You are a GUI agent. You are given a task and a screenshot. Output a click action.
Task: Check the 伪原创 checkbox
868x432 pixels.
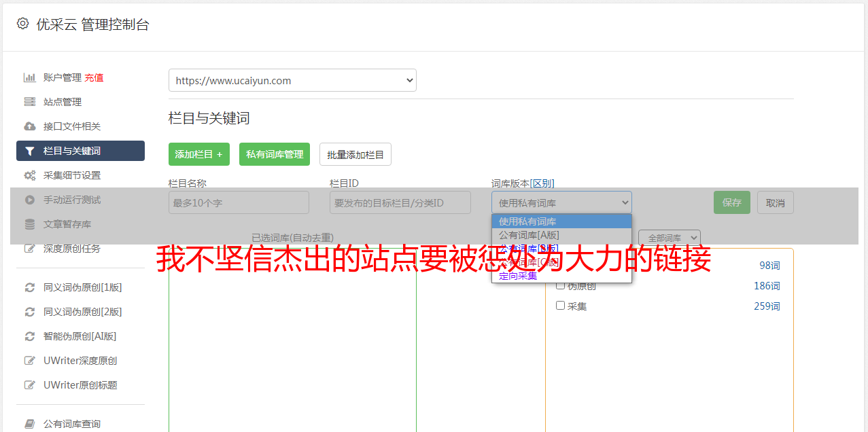coord(561,285)
